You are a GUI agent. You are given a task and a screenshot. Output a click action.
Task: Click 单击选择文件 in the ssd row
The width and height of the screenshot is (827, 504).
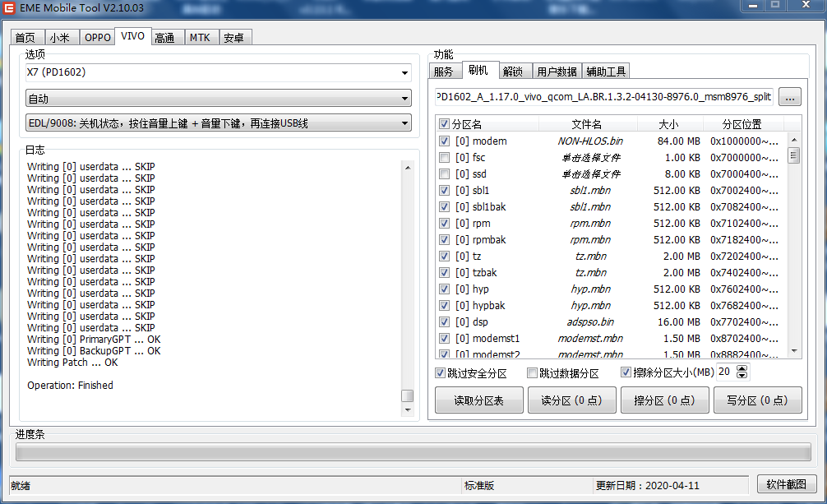591,173
